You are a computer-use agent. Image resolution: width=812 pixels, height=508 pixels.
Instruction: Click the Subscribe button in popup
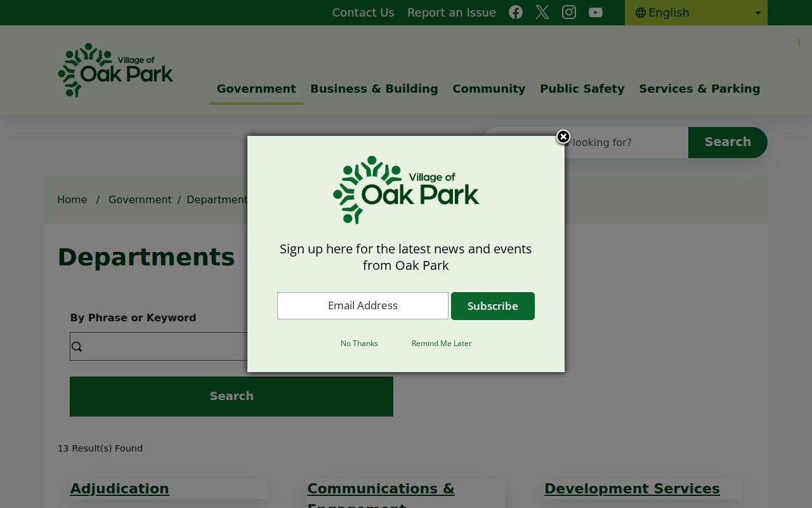click(x=493, y=306)
